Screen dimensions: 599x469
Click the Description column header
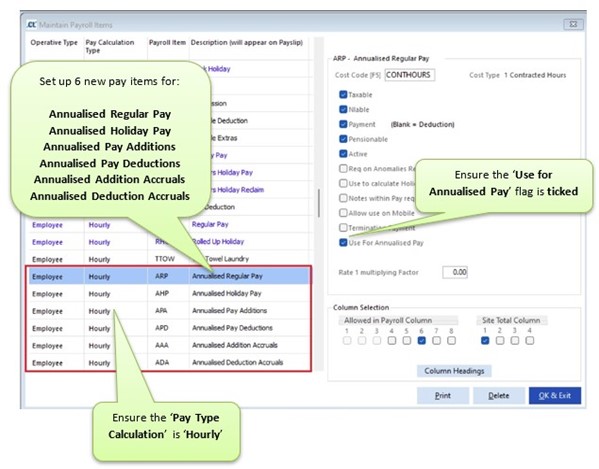[247, 42]
